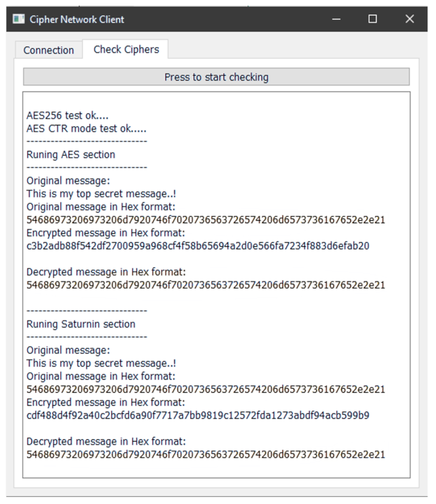
Task: Click the 'AES CTR mode test ok' line
Action: [x=86, y=128]
